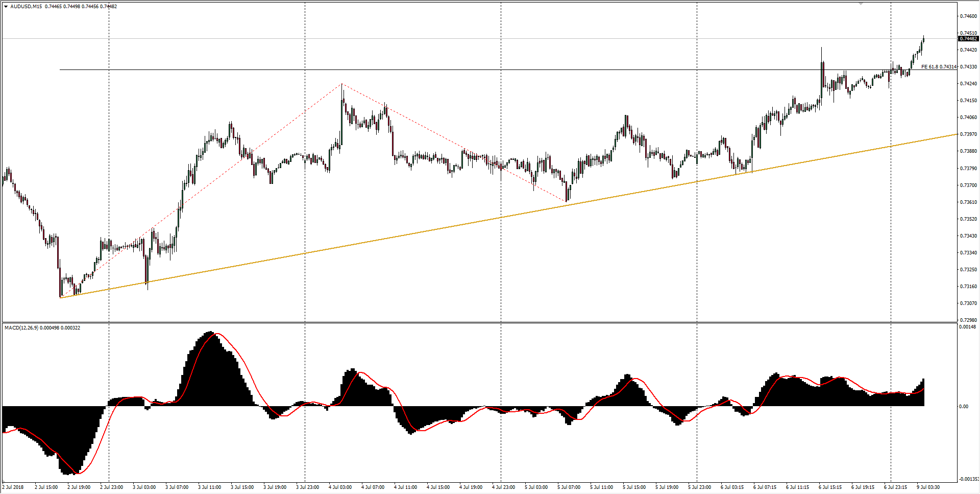Click the 0.73970 price axis label
The width and height of the screenshot is (980, 494).
(x=968, y=134)
